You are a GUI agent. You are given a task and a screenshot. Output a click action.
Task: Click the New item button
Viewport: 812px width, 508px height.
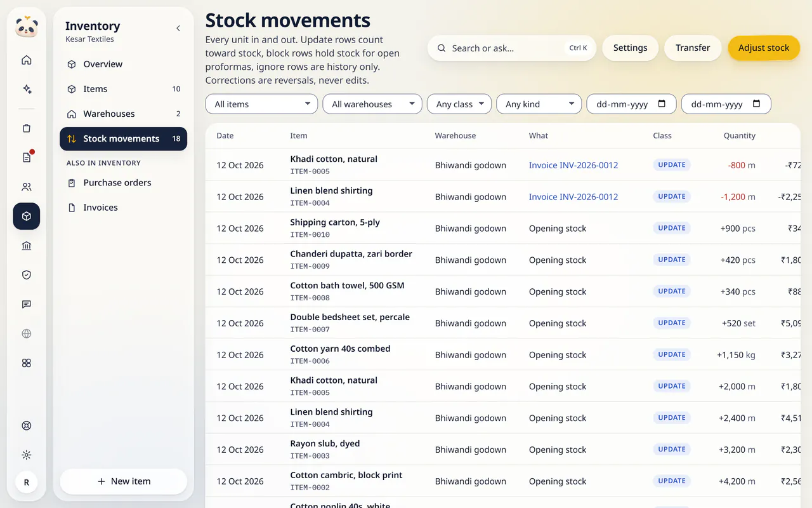click(124, 481)
